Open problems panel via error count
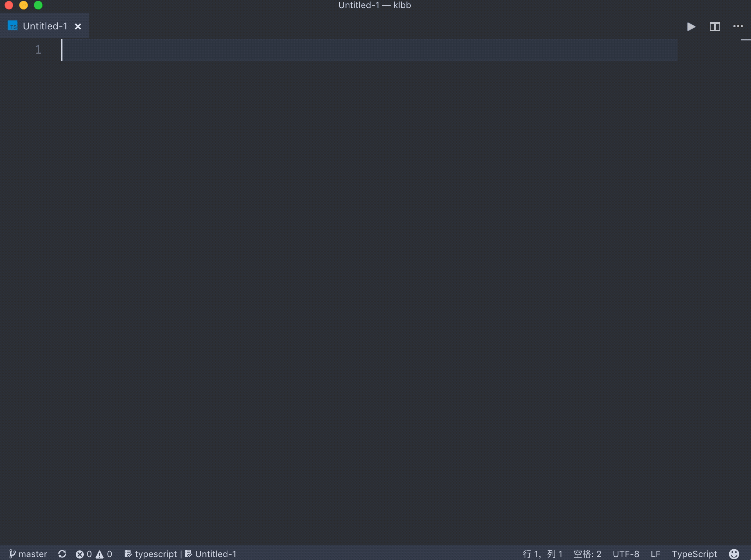751x560 pixels. coord(83,554)
